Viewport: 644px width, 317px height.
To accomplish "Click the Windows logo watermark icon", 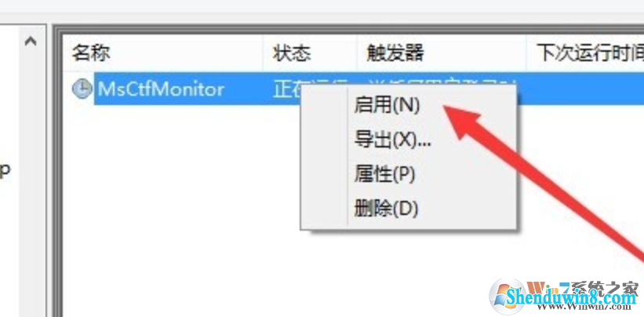I will click(x=508, y=297).
